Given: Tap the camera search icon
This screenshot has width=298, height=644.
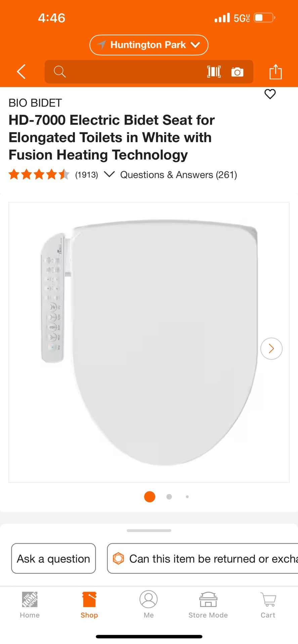Looking at the screenshot, I should (x=237, y=72).
